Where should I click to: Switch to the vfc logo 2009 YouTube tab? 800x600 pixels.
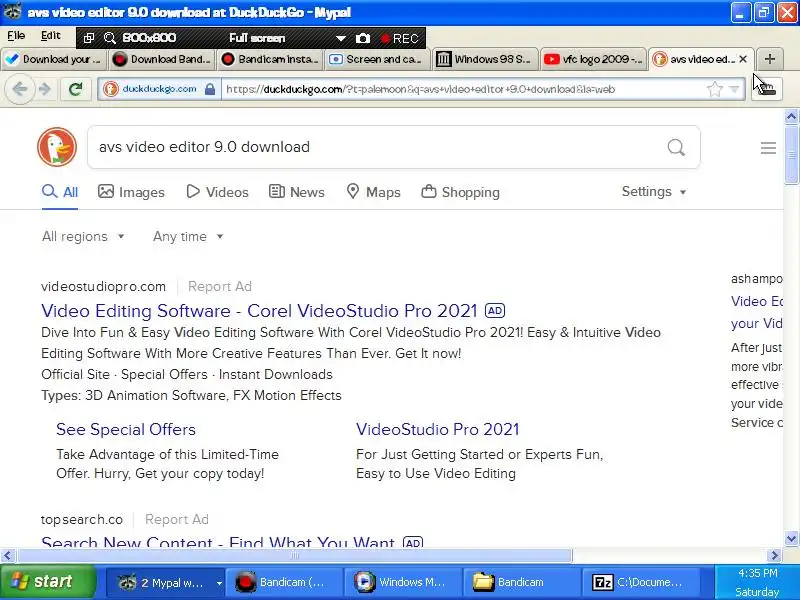point(593,59)
